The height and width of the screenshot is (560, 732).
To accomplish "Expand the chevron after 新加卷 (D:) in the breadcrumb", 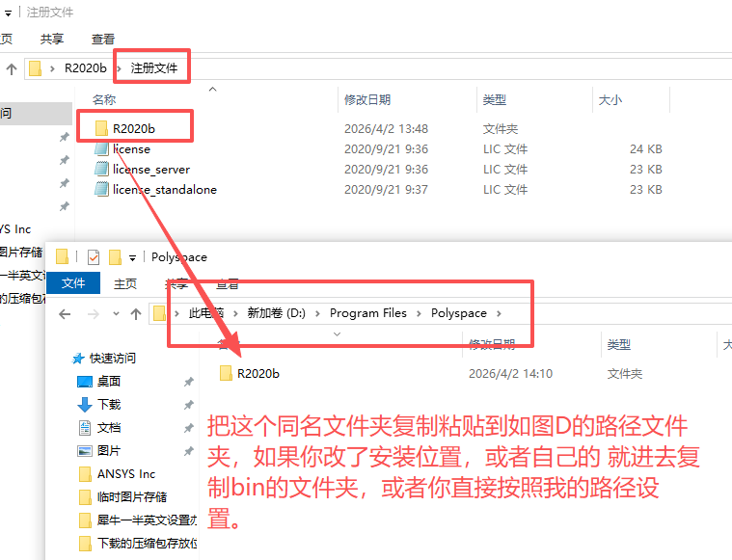I will [x=317, y=313].
